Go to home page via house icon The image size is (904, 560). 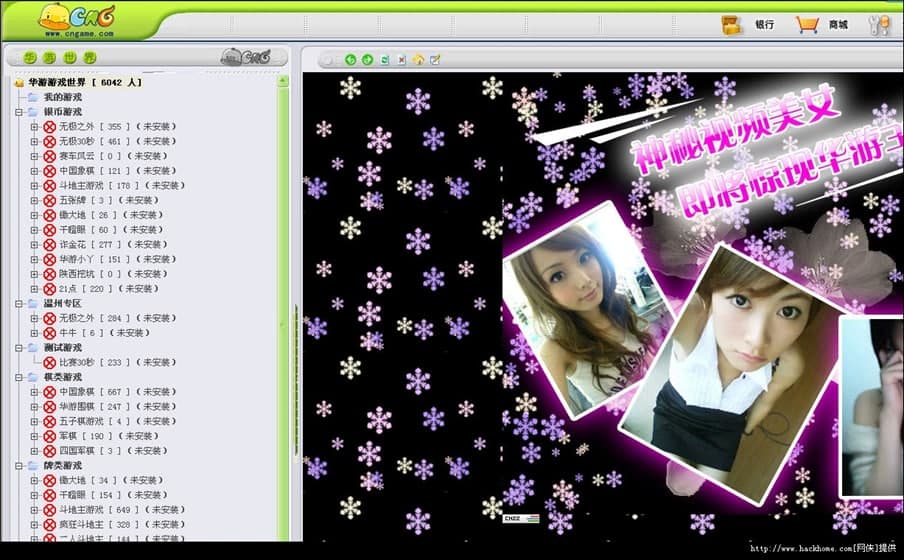419,59
